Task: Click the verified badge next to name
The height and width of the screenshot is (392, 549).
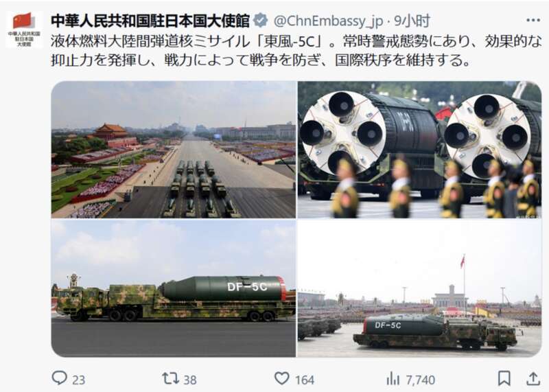Action: pyautogui.click(x=261, y=21)
